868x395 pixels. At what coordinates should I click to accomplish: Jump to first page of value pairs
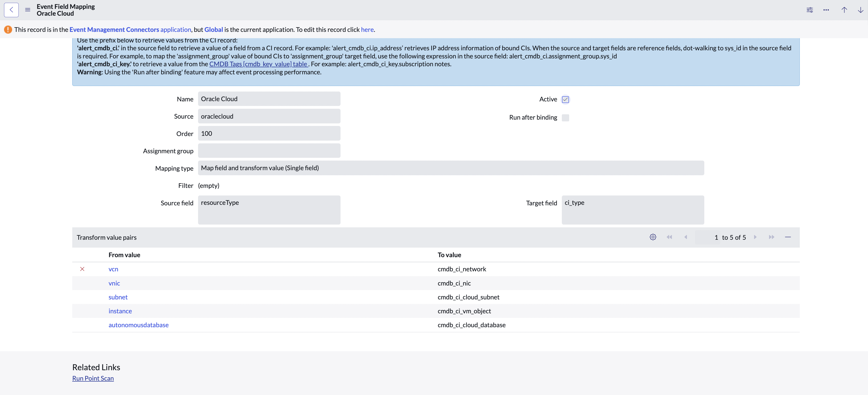[x=669, y=237]
